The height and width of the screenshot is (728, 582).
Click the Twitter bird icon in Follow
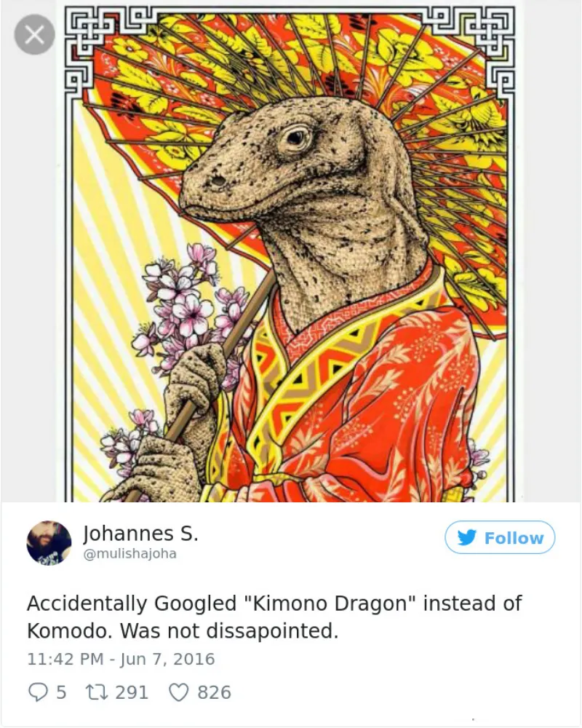tap(467, 538)
